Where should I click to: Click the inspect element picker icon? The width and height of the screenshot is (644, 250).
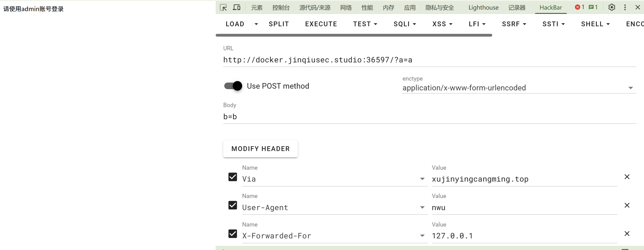pyautogui.click(x=223, y=7)
